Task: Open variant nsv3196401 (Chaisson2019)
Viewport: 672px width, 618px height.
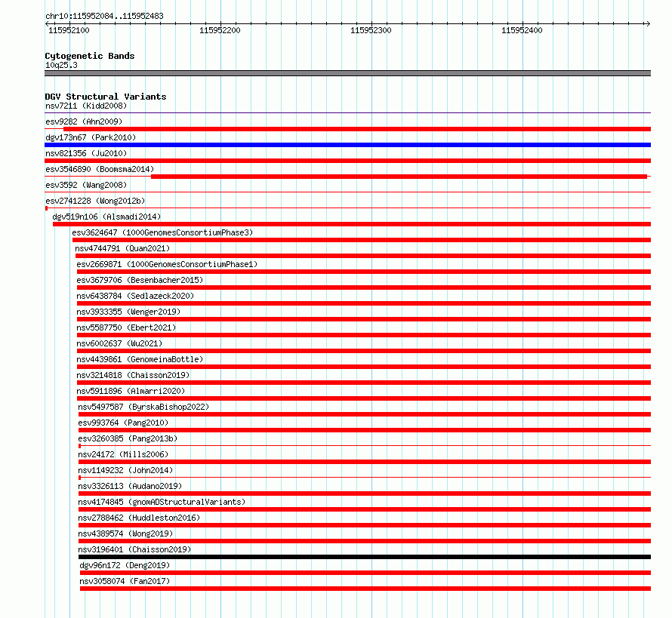Action: click(134, 549)
